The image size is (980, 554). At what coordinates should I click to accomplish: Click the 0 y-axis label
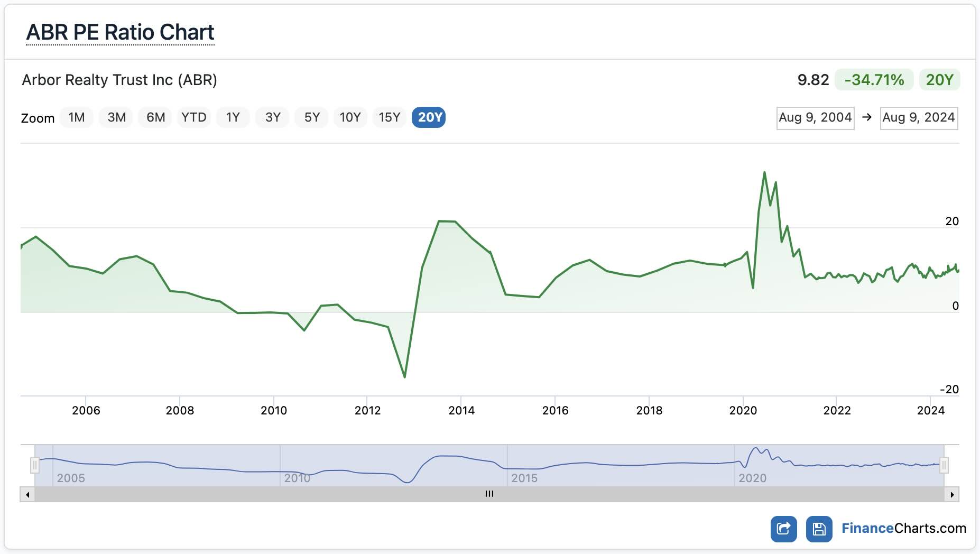coord(955,306)
